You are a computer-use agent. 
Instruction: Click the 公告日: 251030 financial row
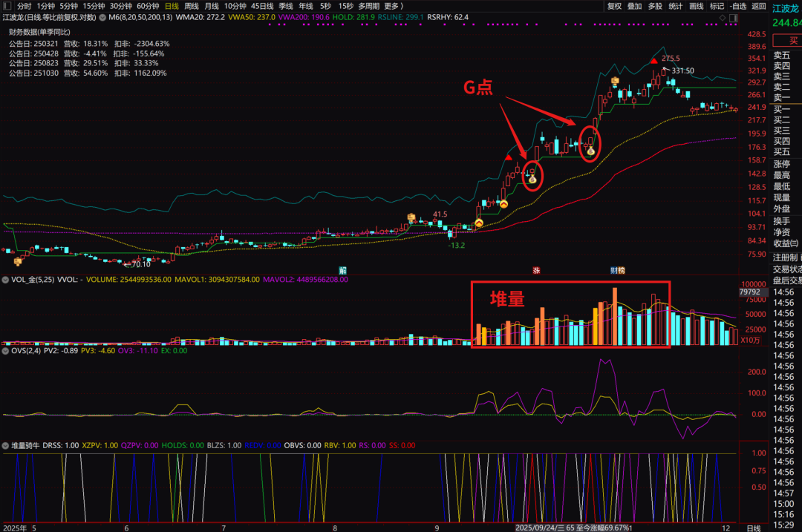click(88, 73)
